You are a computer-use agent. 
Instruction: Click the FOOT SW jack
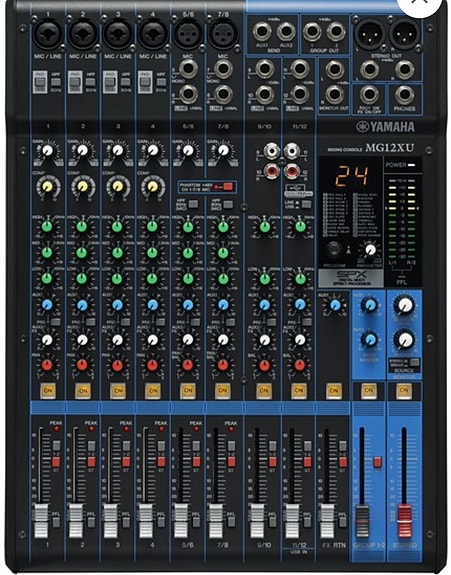(369, 96)
